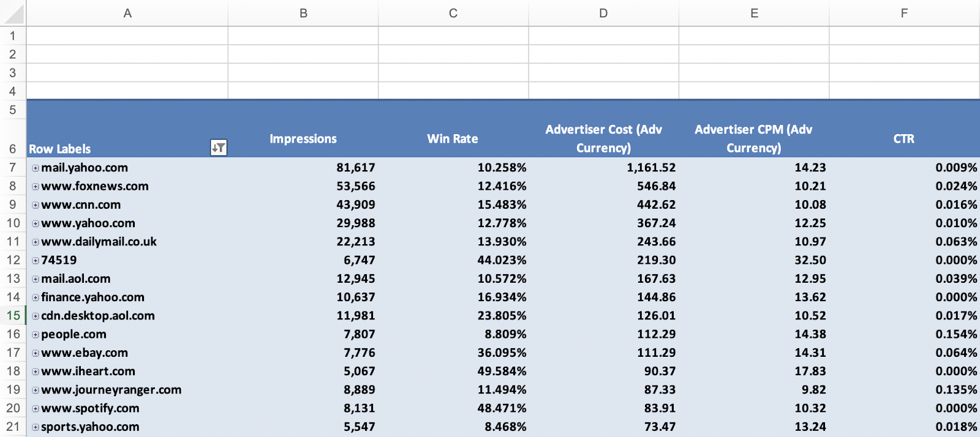Expand the www.dailymail.co.uk row group
Viewport: 980px width, 437px height.
[x=36, y=242]
